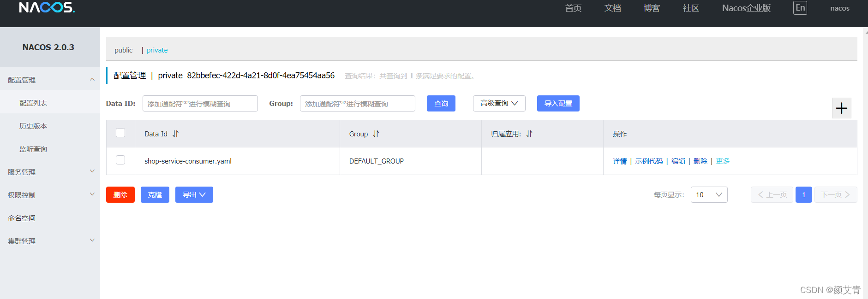
Task: Switch to the private namespace tab
Action: (157, 50)
